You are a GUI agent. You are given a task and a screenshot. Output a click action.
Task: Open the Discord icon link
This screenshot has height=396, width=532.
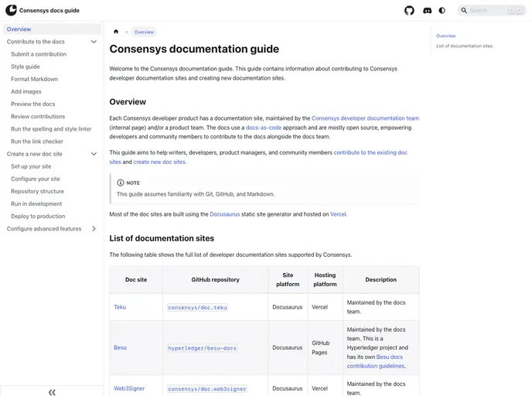427,11
